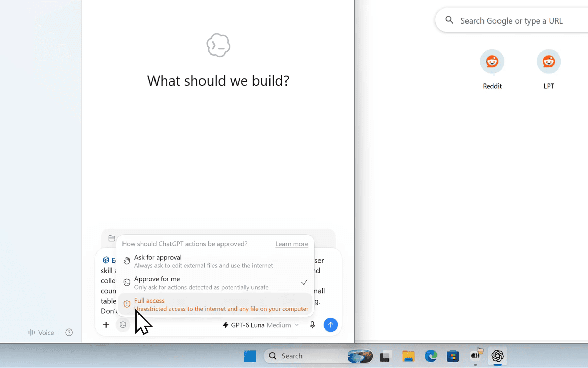Select the Ask for approval option
The image size is (588, 368).
click(215, 261)
